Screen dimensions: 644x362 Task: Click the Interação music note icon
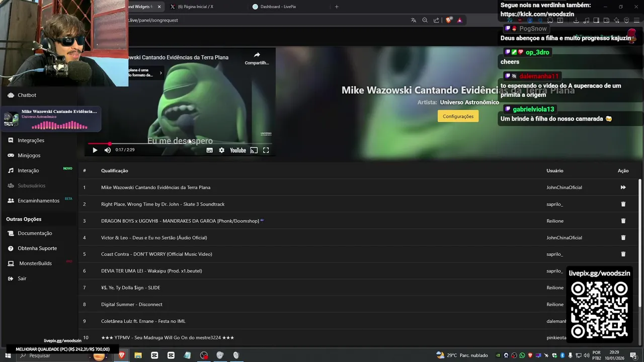pyautogui.click(x=11, y=170)
